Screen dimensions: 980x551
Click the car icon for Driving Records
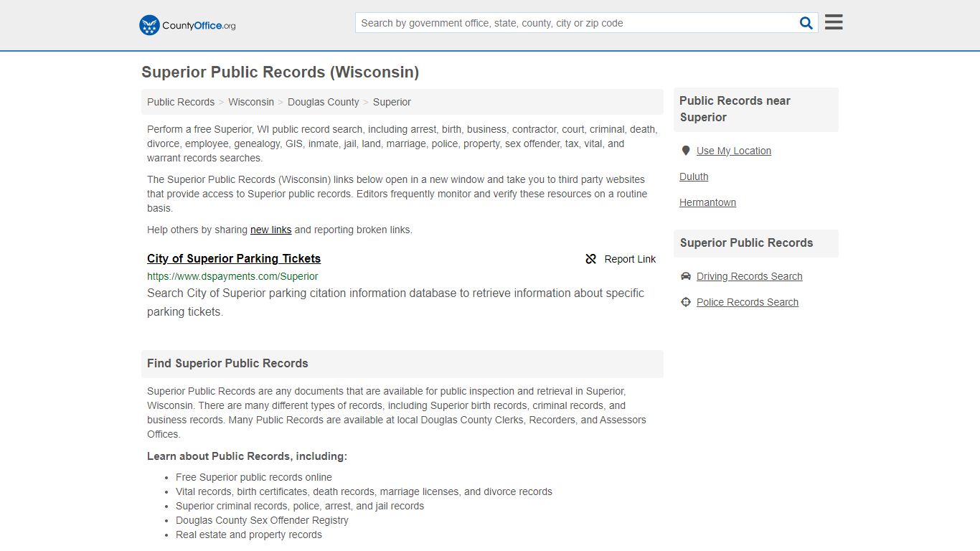(x=685, y=276)
